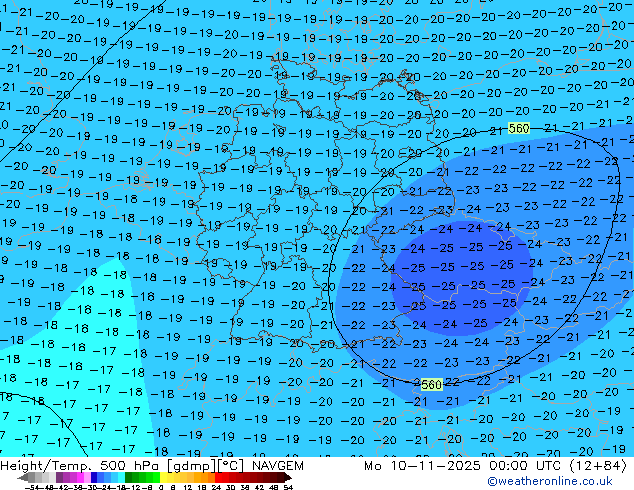
Task: Click the bright red legend swatch above 24
Action: [218, 477]
